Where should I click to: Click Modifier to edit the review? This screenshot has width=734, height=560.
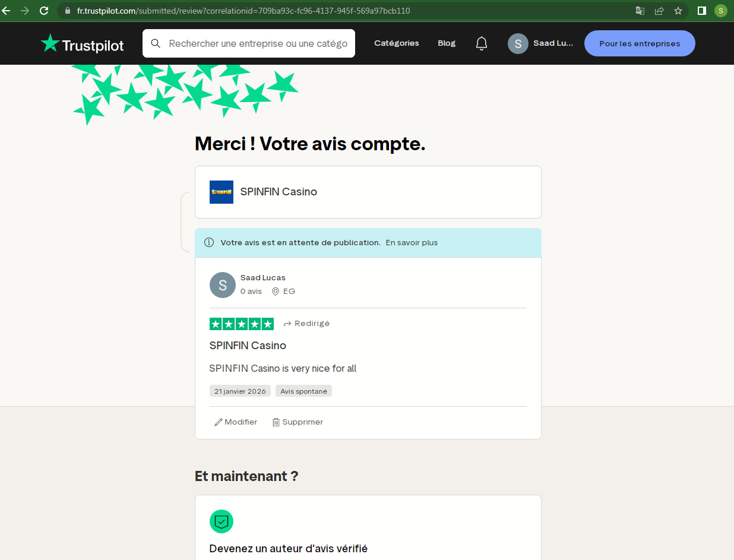236,422
